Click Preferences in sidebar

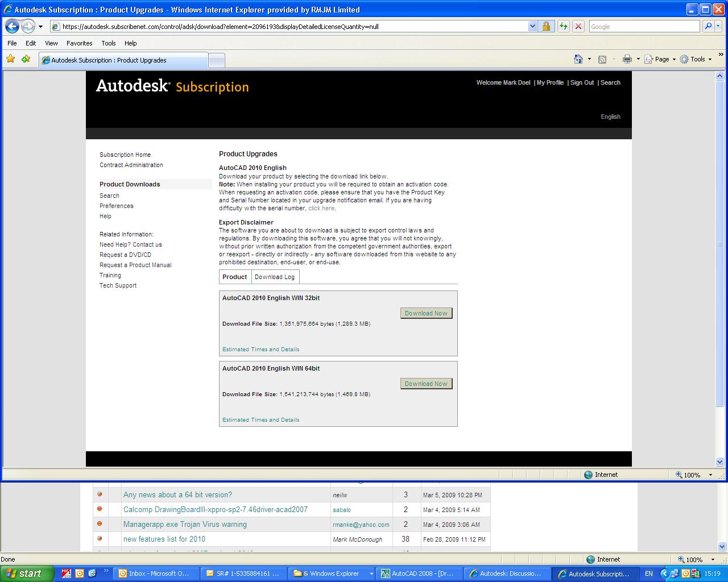pyautogui.click(x=117, y=206)
